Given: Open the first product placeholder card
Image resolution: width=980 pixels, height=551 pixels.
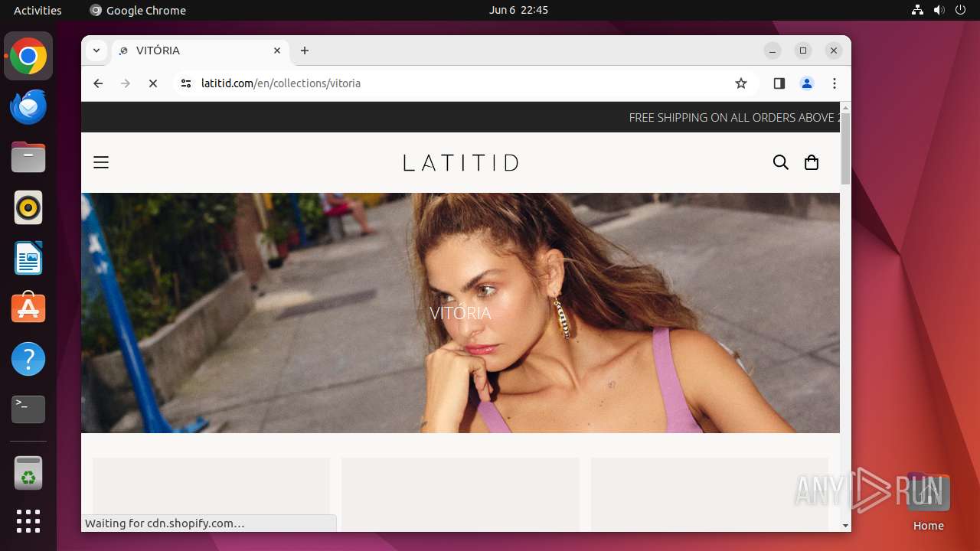Looking at the screenshot, I should pyautogui.click(x=211, y=494).
